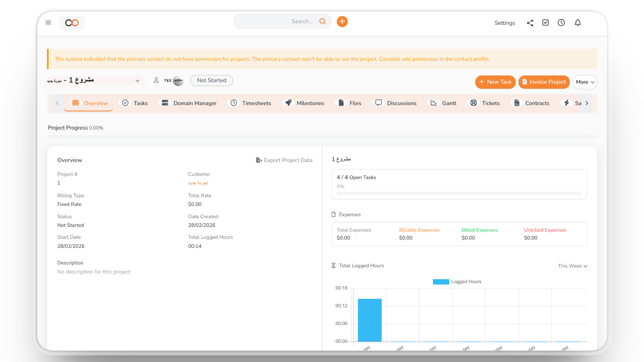Click the Invoice Project button

click(x=544, y=82)
